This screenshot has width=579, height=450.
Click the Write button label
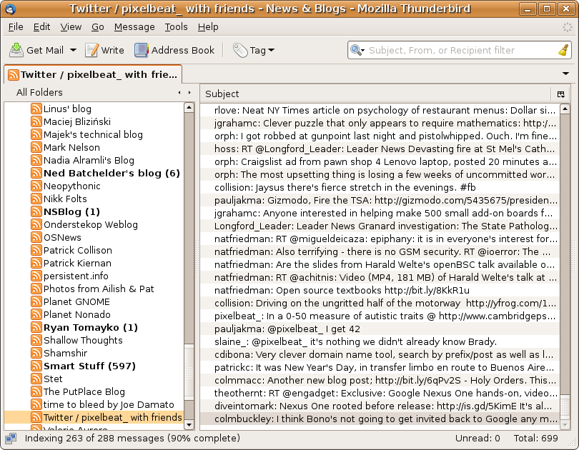(x=112, y=50)
